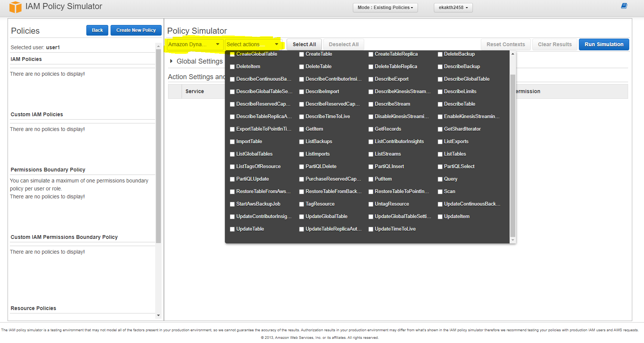Click the Back button
Image resolution: width=644 pixels, height=343 pixels.
click(x=97, y=30)
